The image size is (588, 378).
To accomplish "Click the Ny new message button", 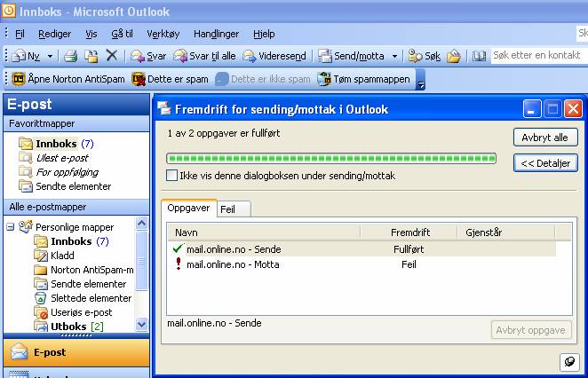I will 26,56.
